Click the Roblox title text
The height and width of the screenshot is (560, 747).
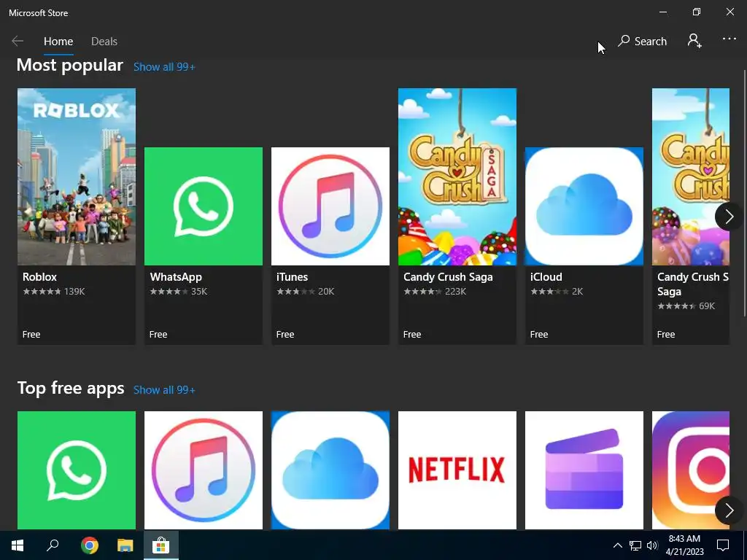tap(39, 277)
